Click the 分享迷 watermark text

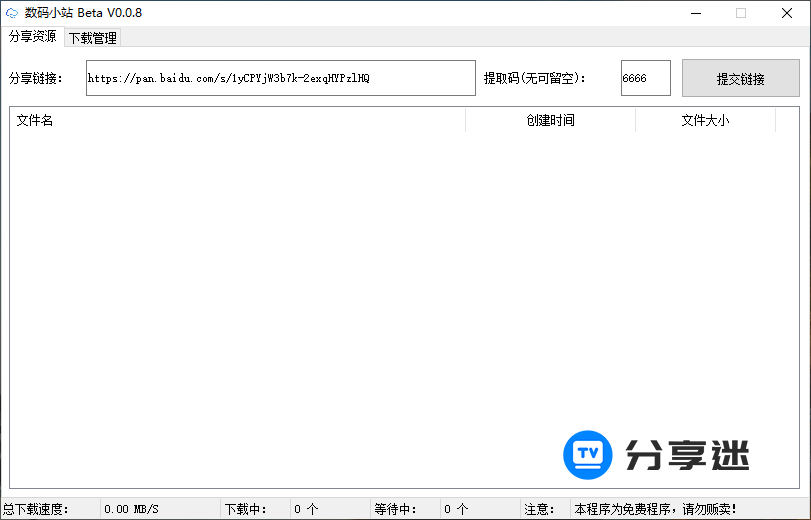coord(687,456)
